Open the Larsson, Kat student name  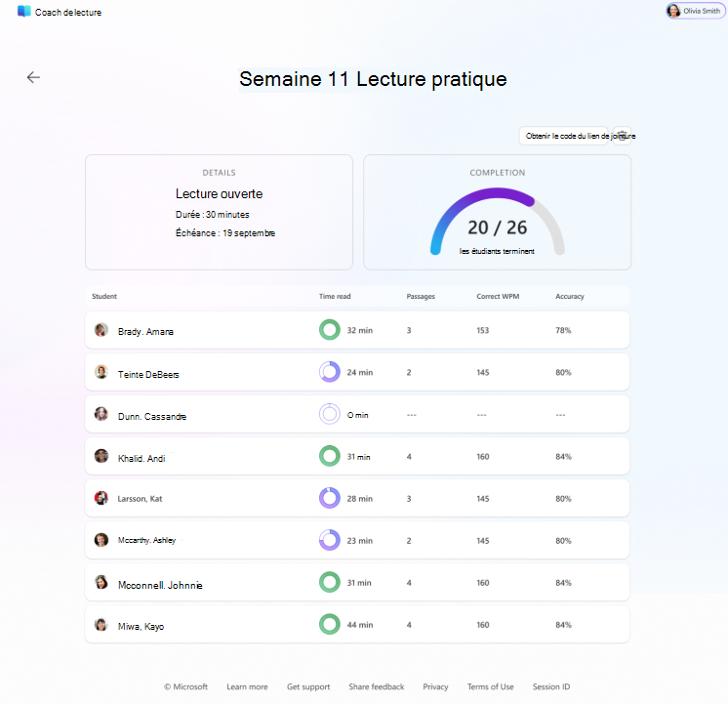point(140,499)
